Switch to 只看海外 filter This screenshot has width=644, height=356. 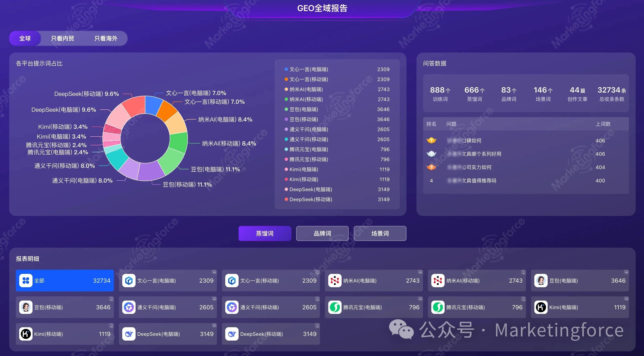click(x=106, y=39)
